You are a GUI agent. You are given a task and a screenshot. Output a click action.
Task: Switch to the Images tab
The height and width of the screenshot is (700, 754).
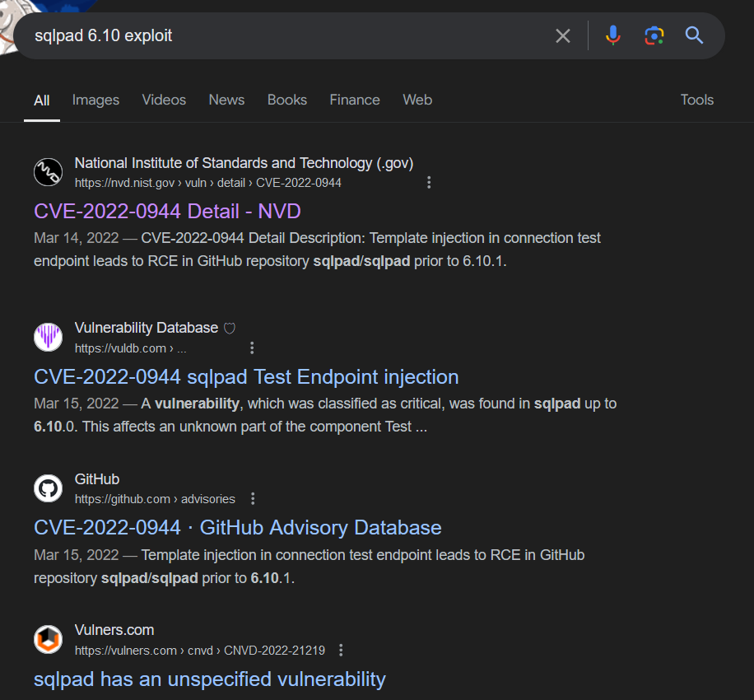click(95, 100)
